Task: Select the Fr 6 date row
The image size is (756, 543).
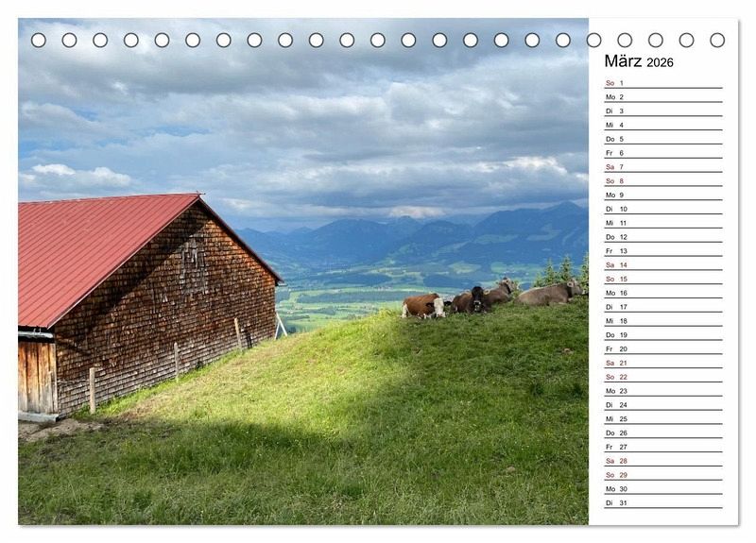Action: click(663, 153)
